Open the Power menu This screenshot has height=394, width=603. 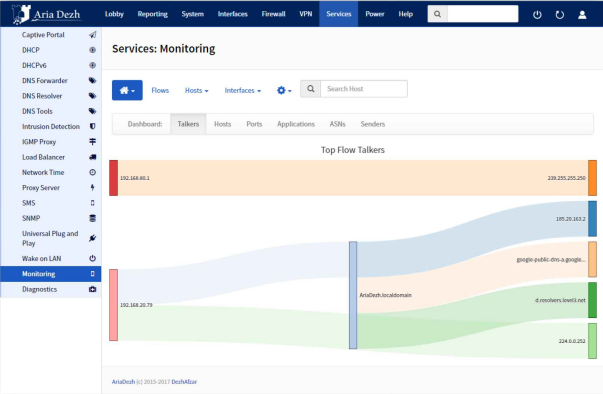[x=375, y=14]
